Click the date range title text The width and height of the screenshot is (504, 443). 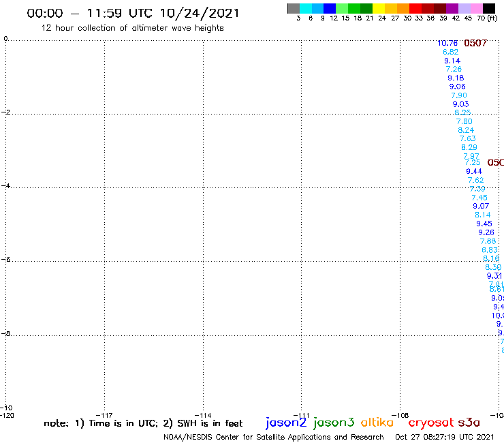[133, 13]
